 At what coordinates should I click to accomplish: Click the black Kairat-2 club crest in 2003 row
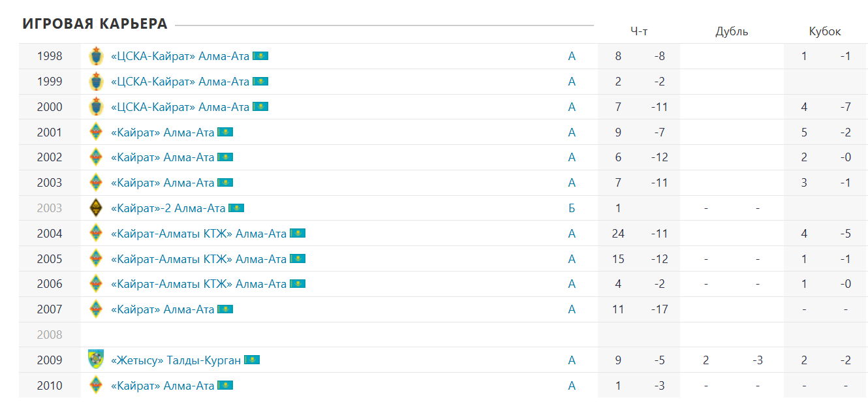pos(96,208)
